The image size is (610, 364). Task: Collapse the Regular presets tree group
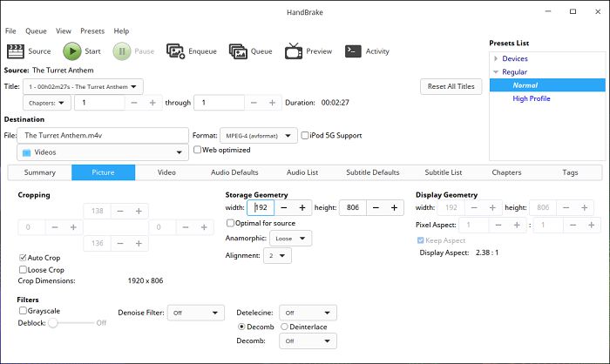(496, 72)
